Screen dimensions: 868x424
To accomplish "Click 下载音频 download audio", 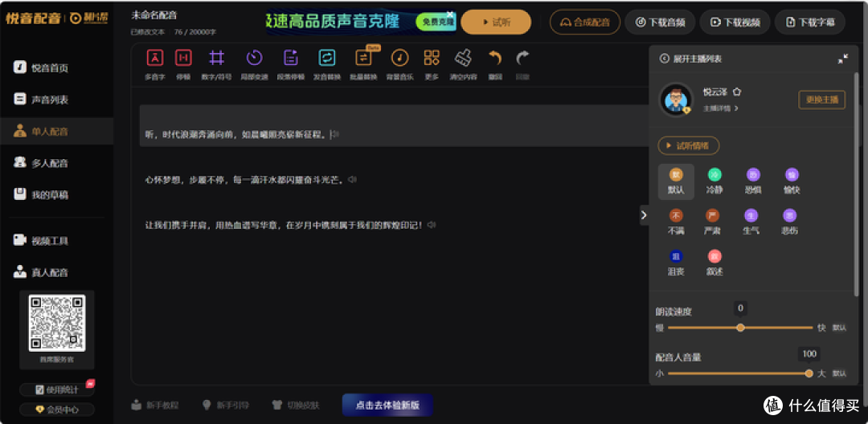I will click(660, 22).
